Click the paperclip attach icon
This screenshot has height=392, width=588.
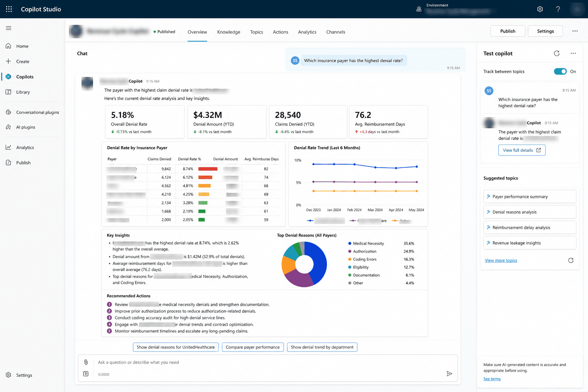point(86,362)
